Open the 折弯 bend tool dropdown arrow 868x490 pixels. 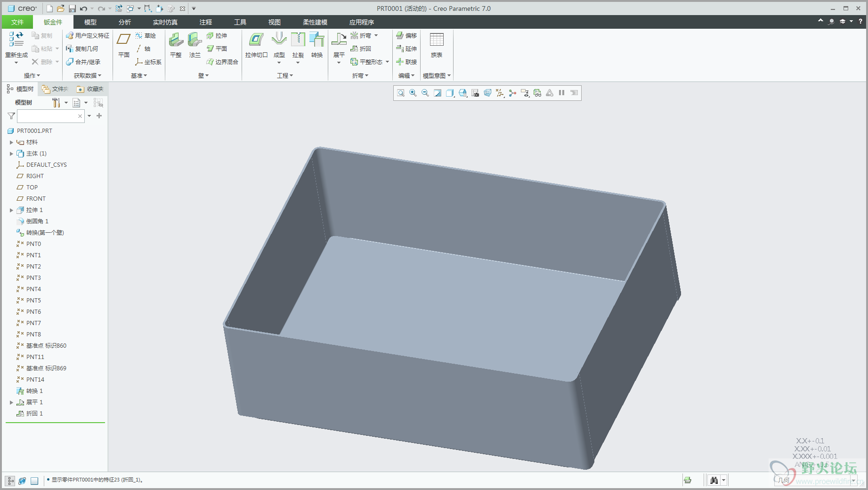pos(376,36)
